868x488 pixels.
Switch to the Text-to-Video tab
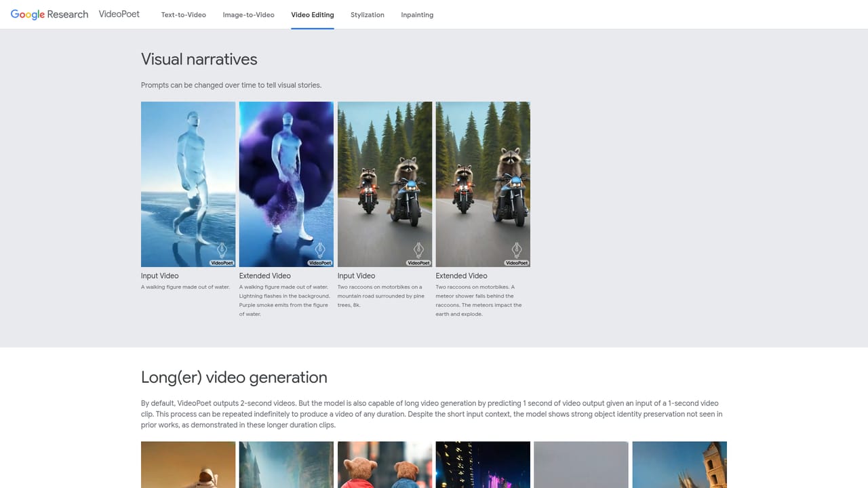click(184, 15)
